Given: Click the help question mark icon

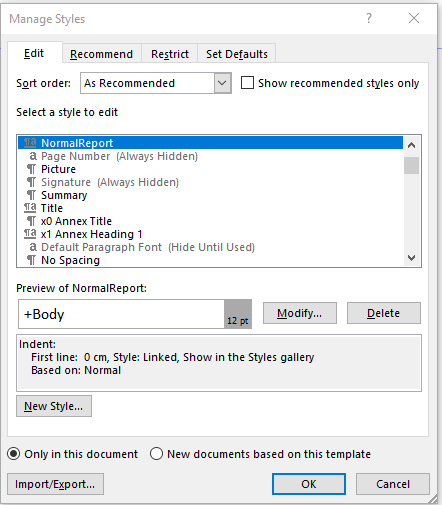Looking at the screenshot, I should point(369,18).
